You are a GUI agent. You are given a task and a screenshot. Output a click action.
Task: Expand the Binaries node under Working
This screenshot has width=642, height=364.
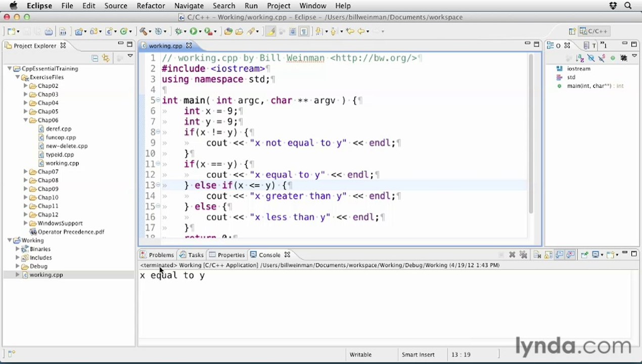pos(18,249)
